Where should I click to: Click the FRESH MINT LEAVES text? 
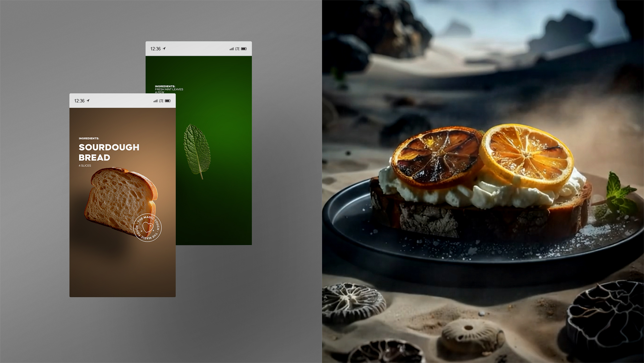pyautogui.click(x=169, y=89)
